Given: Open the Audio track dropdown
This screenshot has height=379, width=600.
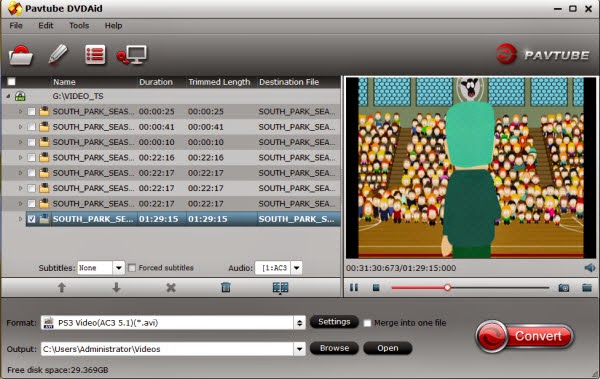Looking at the screenshot, I should tap(297, 268).
